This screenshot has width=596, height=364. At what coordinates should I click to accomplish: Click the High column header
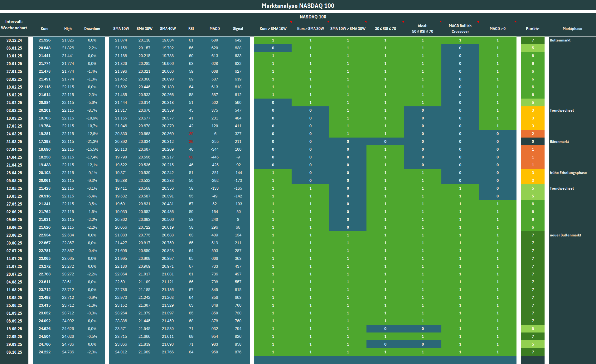(x=68, y=29)
